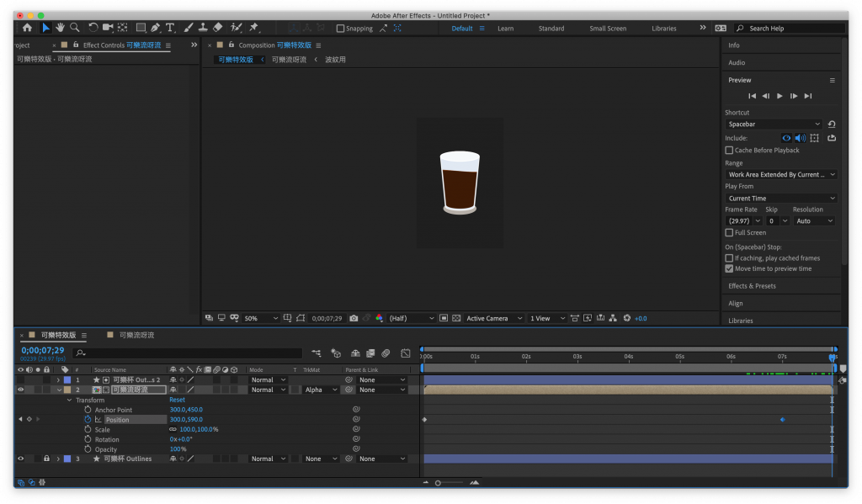Screen dimensions: 862x504
Task: Check Cache Before Playback option
Action: pos(729,151)
